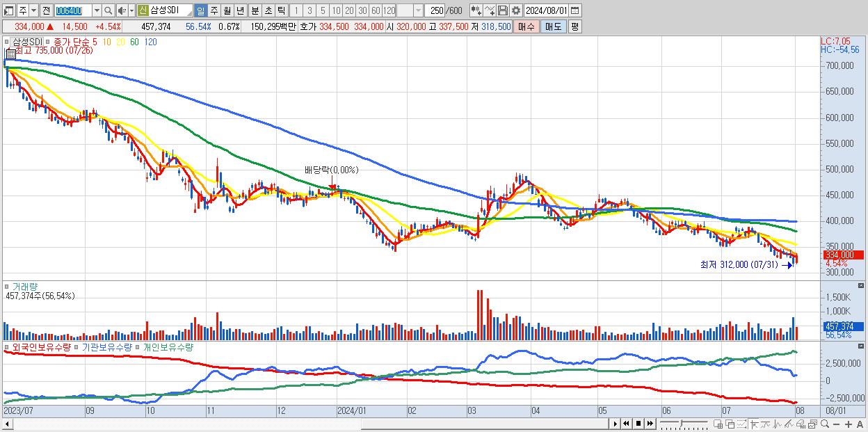Click the A text auto-scale icon

[860, 424]
